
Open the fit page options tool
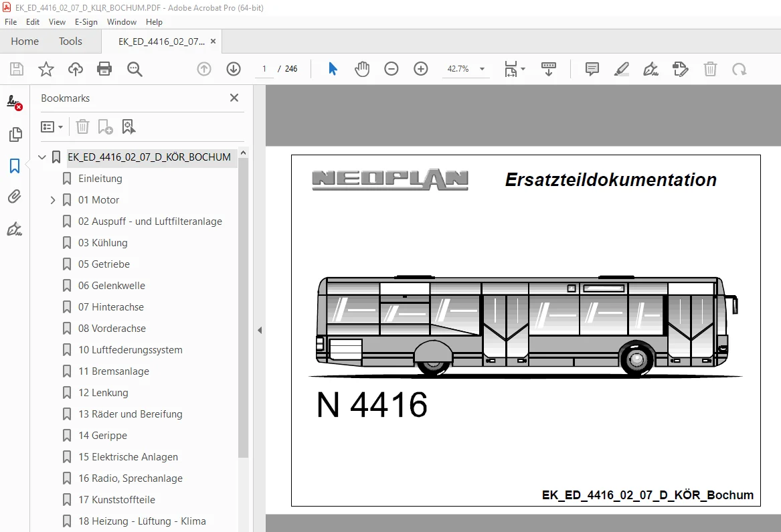click(511, 69)
